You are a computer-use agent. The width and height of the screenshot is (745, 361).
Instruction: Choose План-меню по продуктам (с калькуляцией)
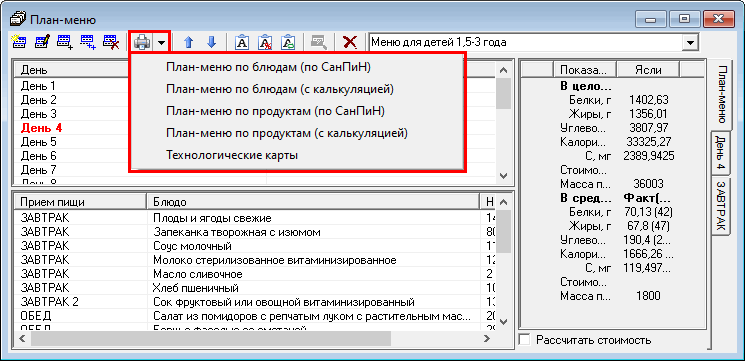pos(287,133)
